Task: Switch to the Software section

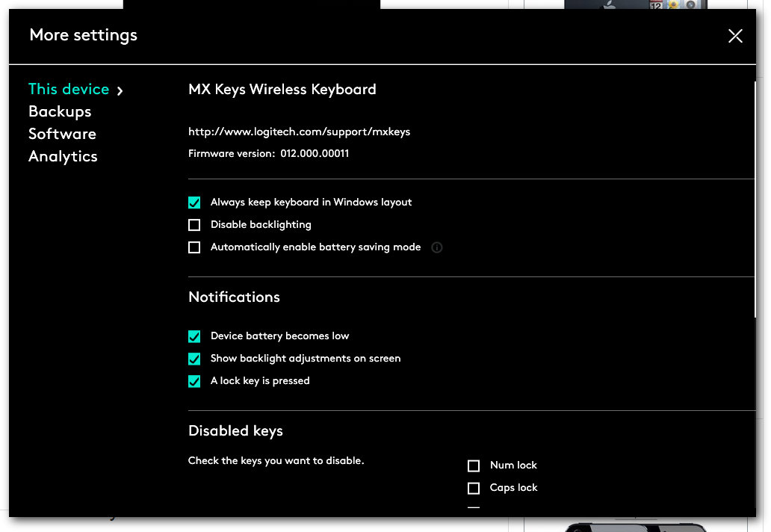Action: click(63, 134)
